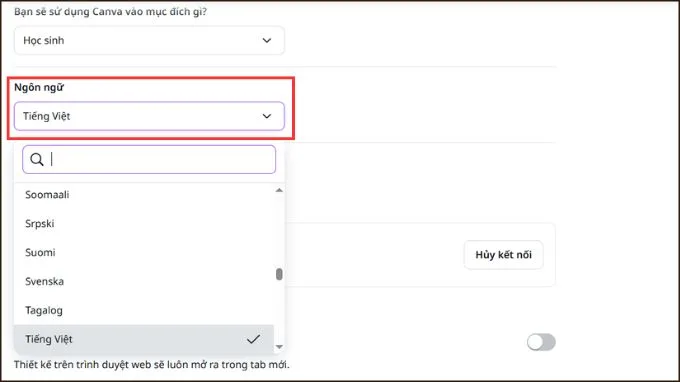The height and width of the screenshot is (382, 680).
Task: Open the Học sinh usage dropdown
Action: coord(149,40)
